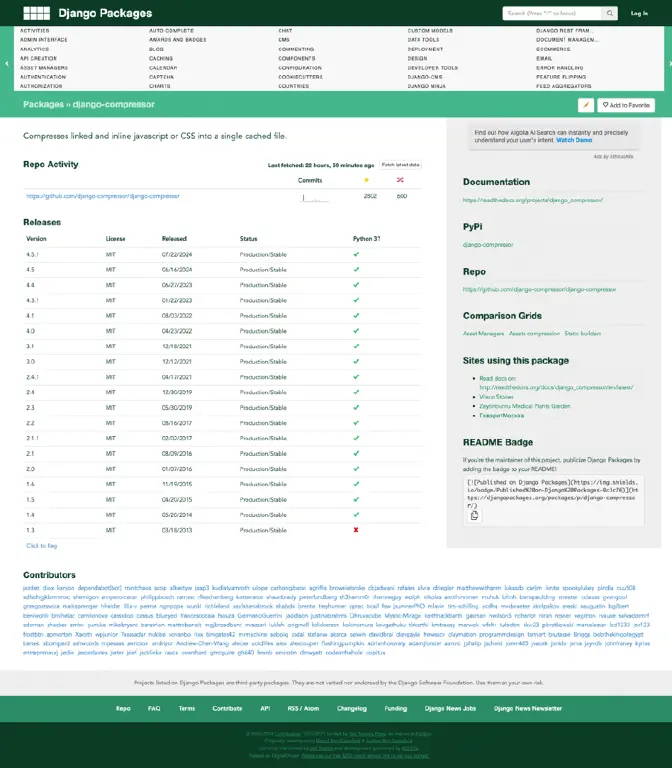The image size is (672, 768).
Task: Click the README badge markdown code box
Action: [x=553, y=500]
